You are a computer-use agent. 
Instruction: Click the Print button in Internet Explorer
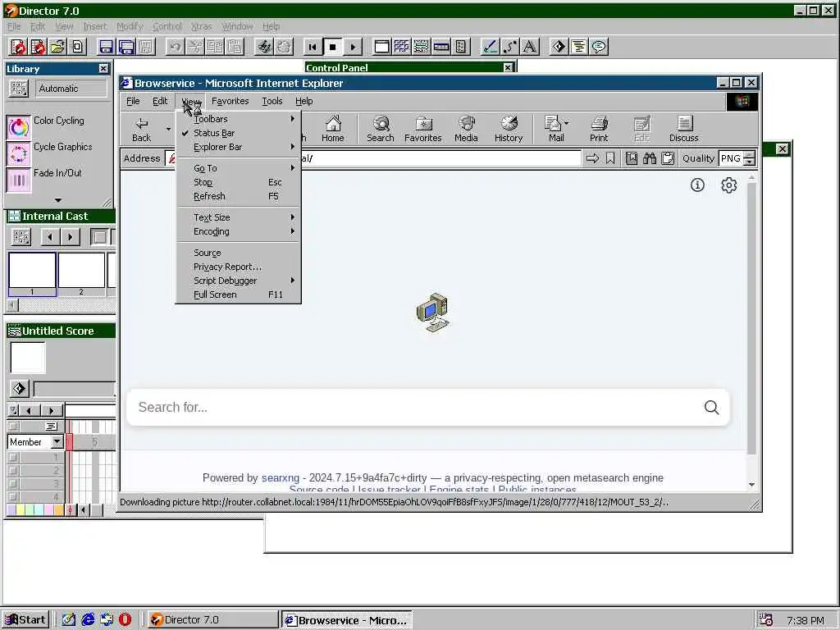pyautogui.click(x=599, y=129)
